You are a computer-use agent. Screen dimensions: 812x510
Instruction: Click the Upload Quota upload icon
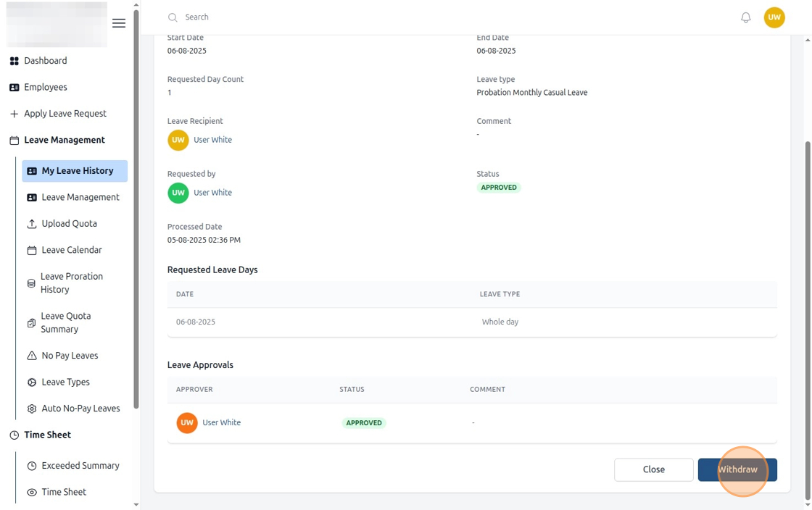click(32, 224)
